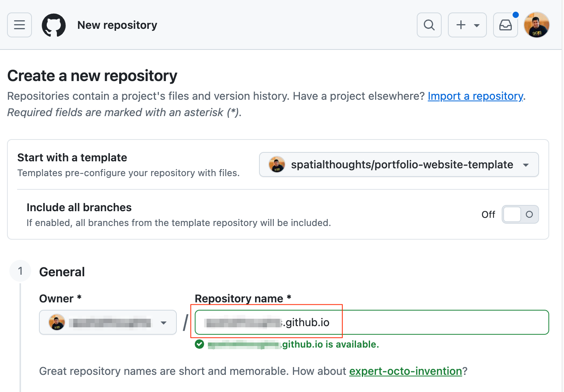Image resolution: width=564 pixels, height=392 pixels.
Task: Open the spatialthoughts/portfolio-website-template dropdown
Action: (399, 164)
